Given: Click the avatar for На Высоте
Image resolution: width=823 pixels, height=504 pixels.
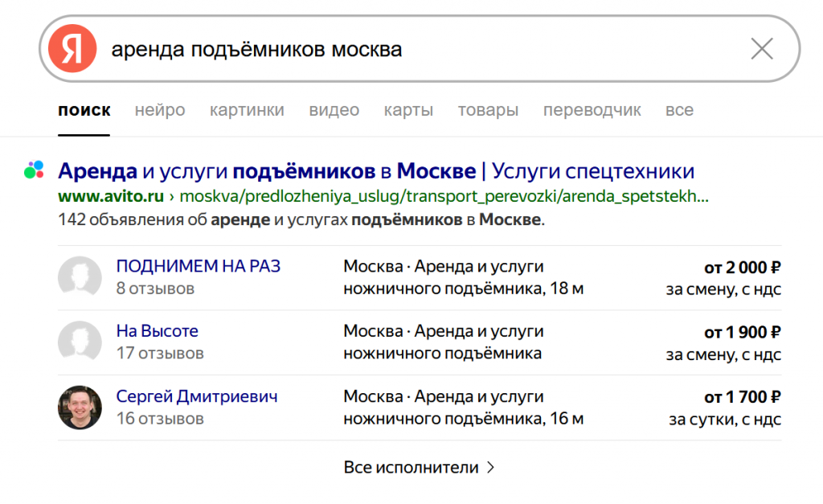Looking at the screenshot, I should pyautogui.click(x=80, y=342).
